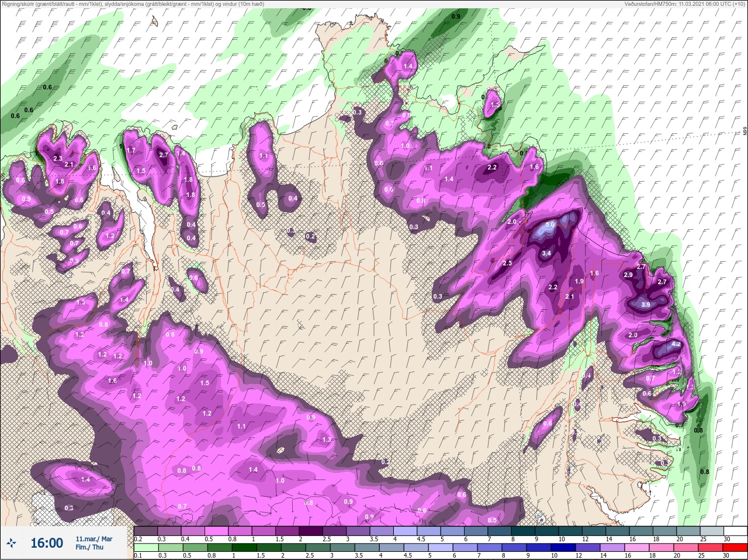Select the white upper legend swatch above 30
This screenshot has height=560, width=748.
[x=736, y=531]
